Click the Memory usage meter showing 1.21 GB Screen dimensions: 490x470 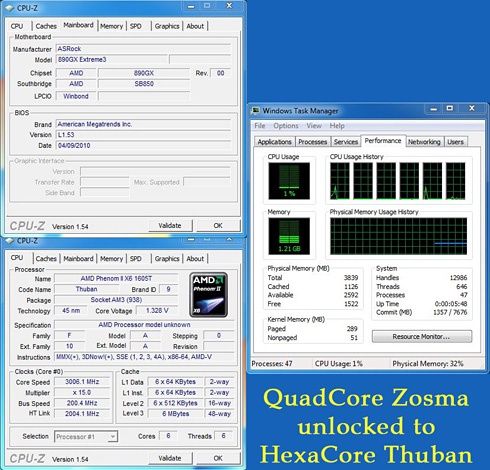tap(289, 236)
